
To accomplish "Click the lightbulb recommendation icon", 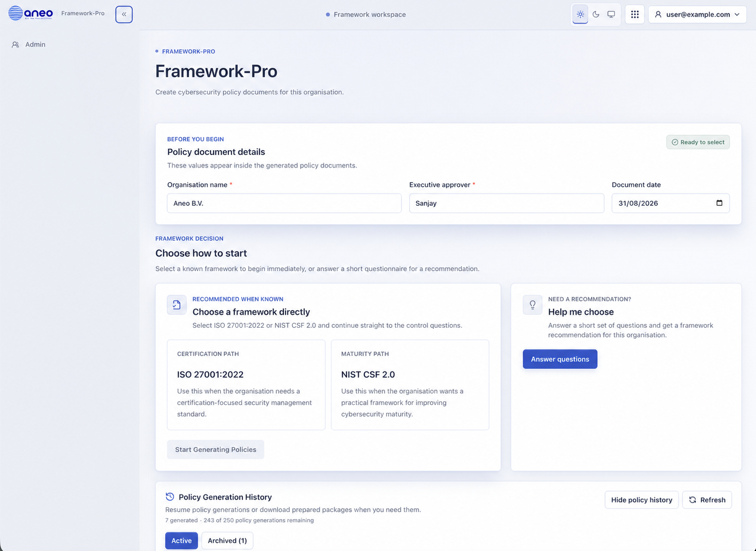I will pyautogui.click(x=533, y=305).
